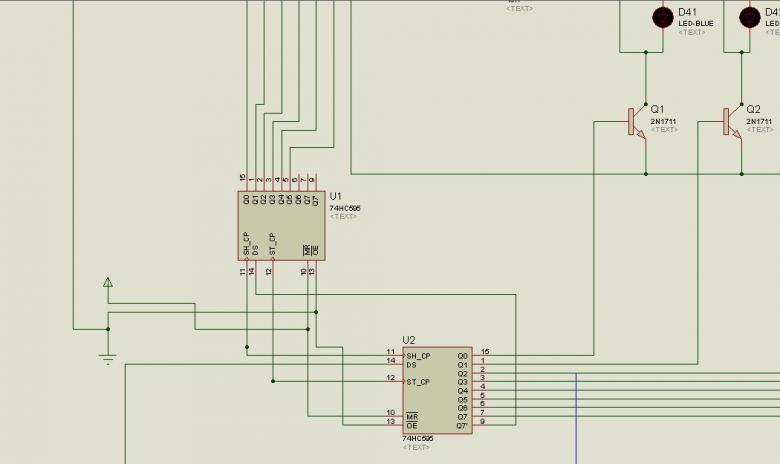The width and height of the screenshot is (780, 464).
Task: Select the power terminal arrow symbol
Action: (x=108, y=282)
